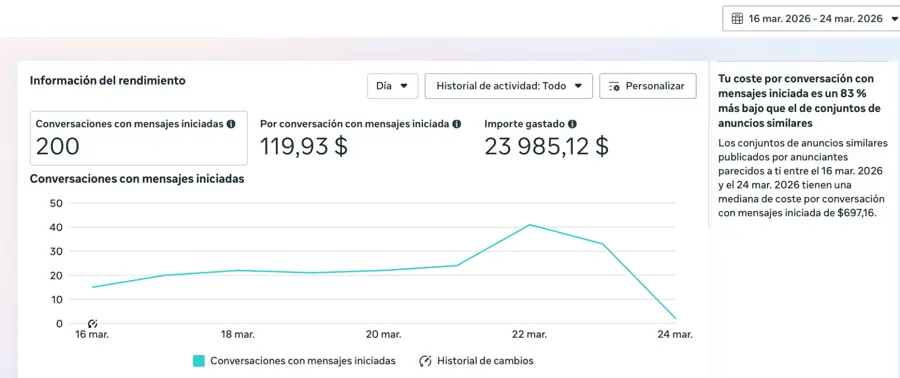Toggle teal Conversaciones con mensajes iniciadas legend swatch
Screen dimensions: 900x378
point(199,361)
